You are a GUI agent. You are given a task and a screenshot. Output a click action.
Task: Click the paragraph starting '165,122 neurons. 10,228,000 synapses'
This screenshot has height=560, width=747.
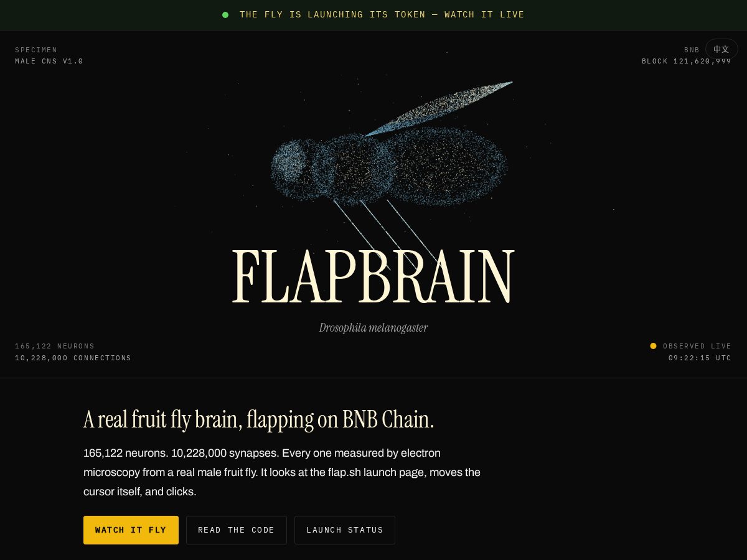pos(282,472)
